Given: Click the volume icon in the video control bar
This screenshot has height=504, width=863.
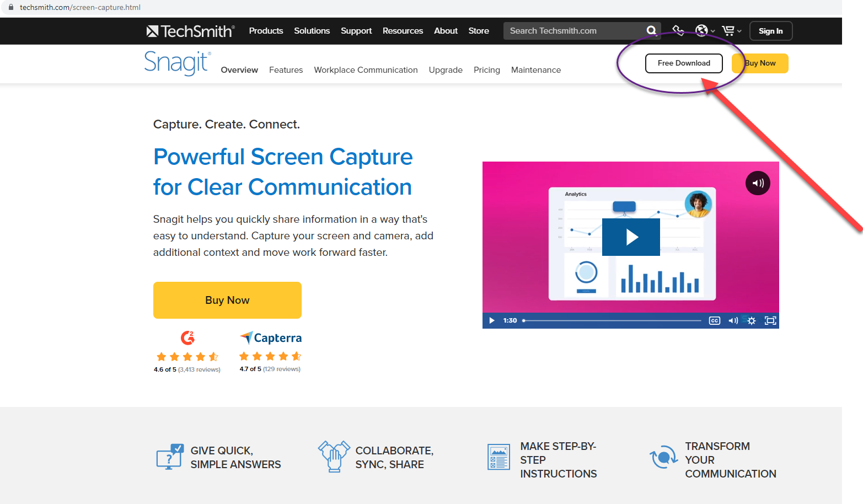Looking at the screenshot, I should pyautogui.click(x=733, y=320).
